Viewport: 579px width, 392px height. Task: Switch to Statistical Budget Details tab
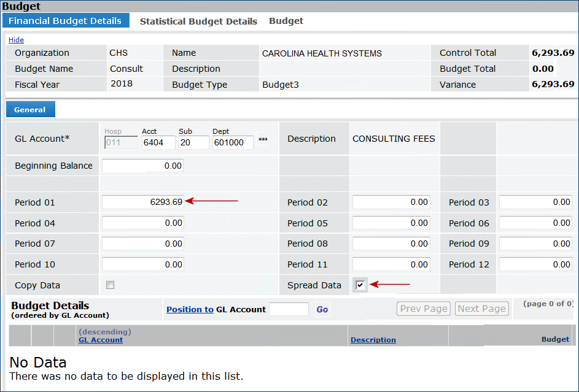click(198, 21)
